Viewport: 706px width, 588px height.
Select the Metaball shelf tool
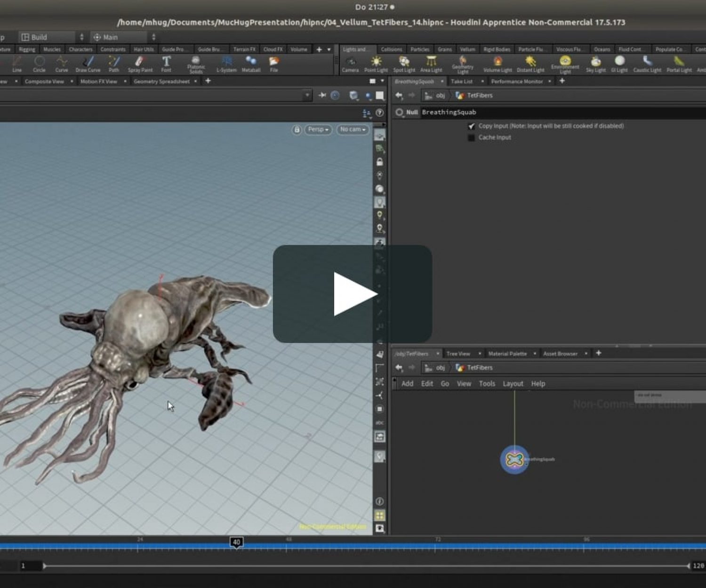coord(251,64)
